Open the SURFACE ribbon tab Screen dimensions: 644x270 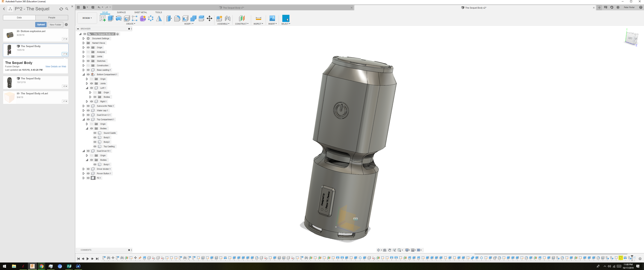121,12
